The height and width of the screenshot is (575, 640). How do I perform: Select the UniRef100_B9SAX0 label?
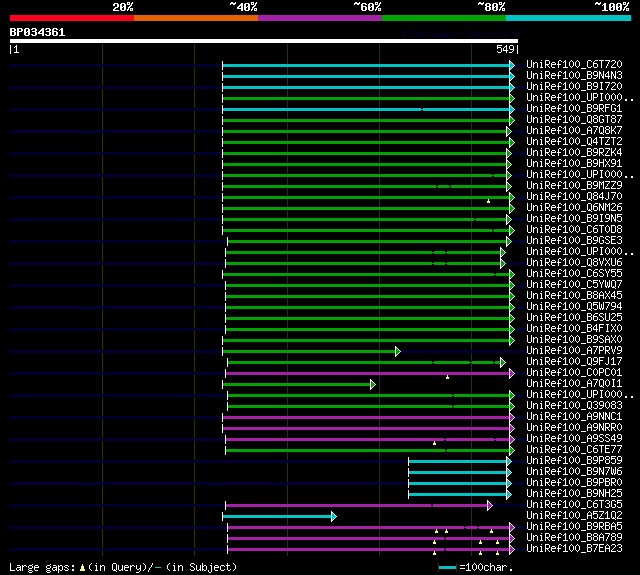click(x=574, y=340)
